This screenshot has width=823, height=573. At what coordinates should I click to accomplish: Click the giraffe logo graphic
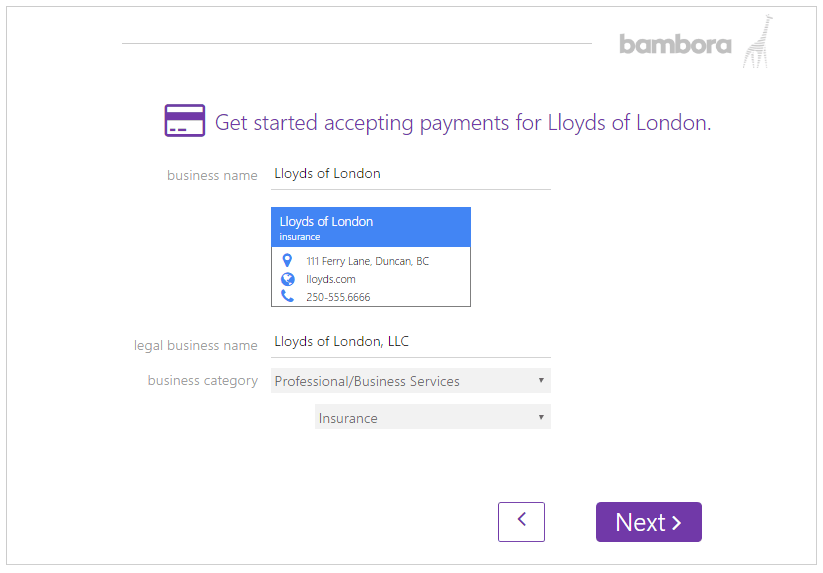(x=758, y=41)
